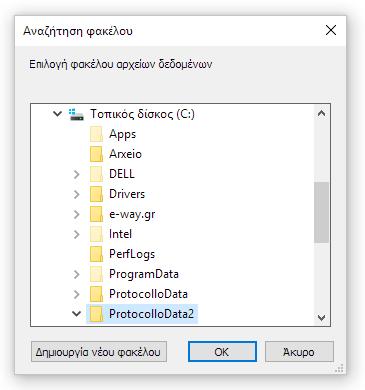
Task: Collapse the Τοπικός δίσκος (C:) node
Action: (x=57, y=114)
